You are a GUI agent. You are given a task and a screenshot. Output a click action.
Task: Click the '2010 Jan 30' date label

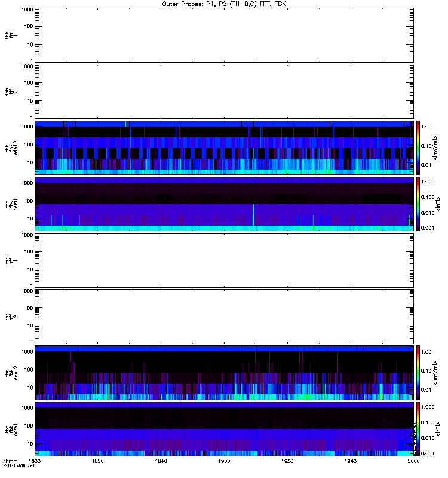19,465
